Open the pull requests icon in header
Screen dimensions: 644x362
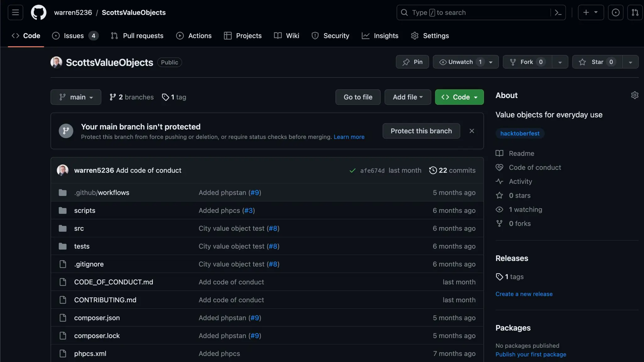tap(635, 13)
